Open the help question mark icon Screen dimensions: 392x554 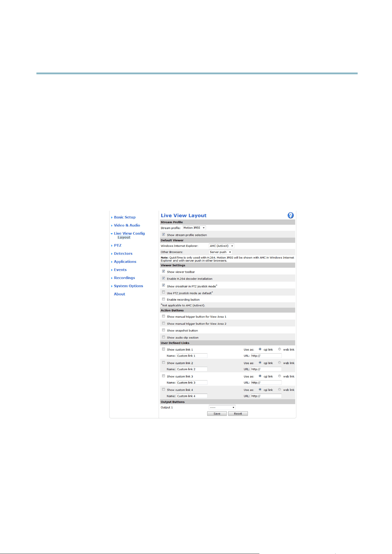click(x=290, y=215)
